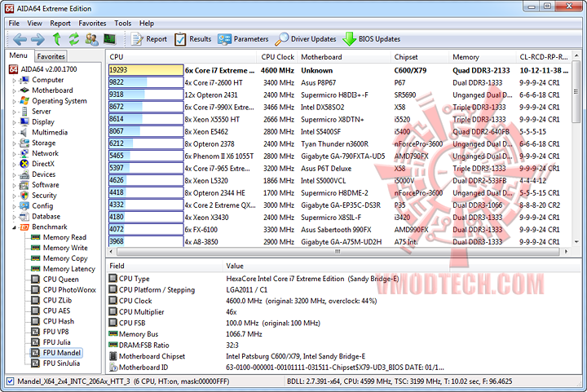
Task: Click the users icon in toolbar
Action: tap(91, 39)
